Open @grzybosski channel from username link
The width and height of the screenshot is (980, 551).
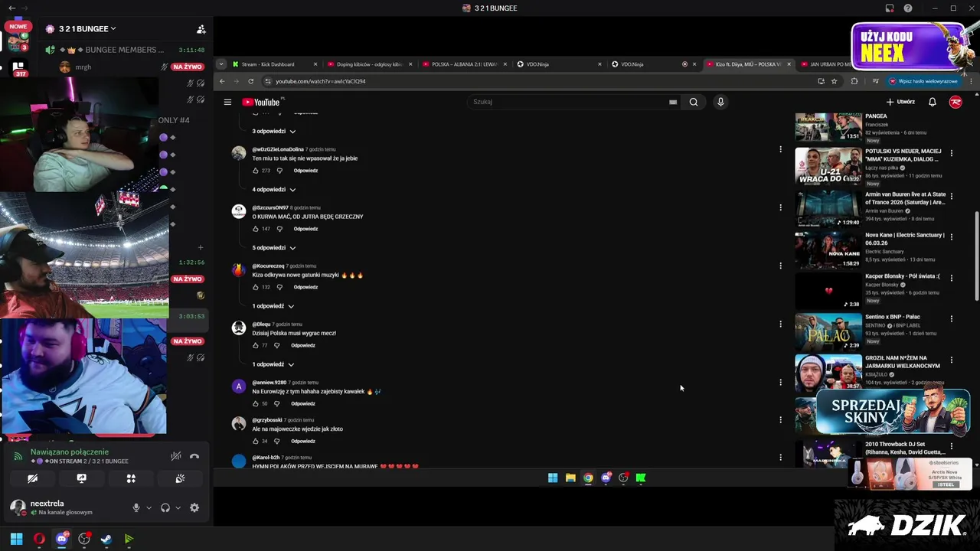[x=267, y=419]
